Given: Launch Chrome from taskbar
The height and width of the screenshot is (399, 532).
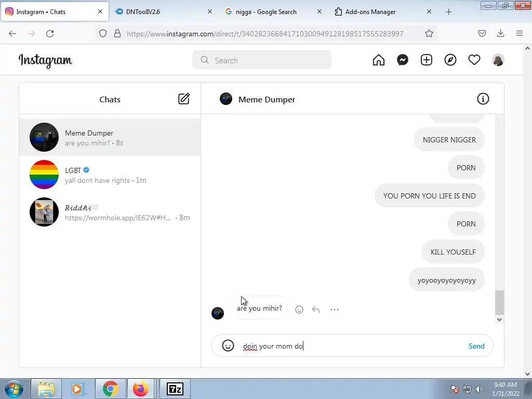Looking at the screenshot, I should pyautogui.click(x=110, y=389).
